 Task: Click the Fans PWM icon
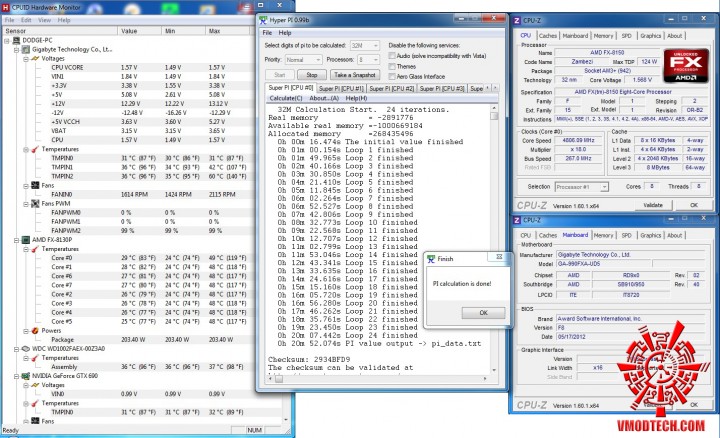35,203
